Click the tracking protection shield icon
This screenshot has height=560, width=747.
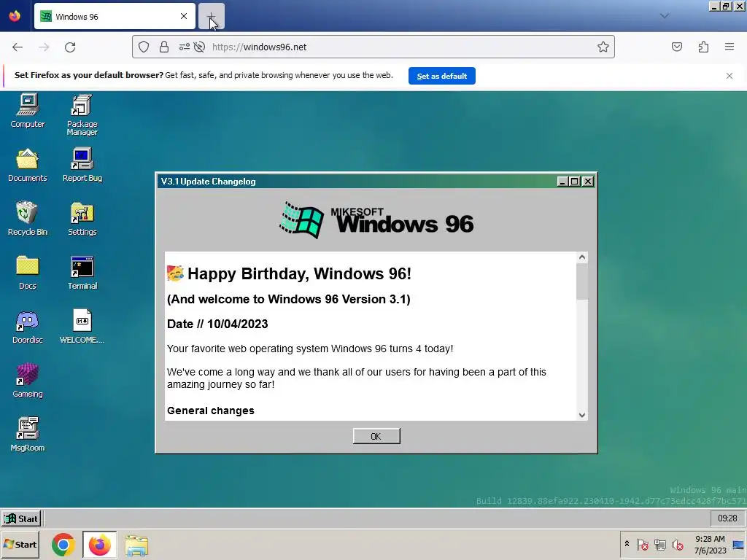tap(144, 47)
